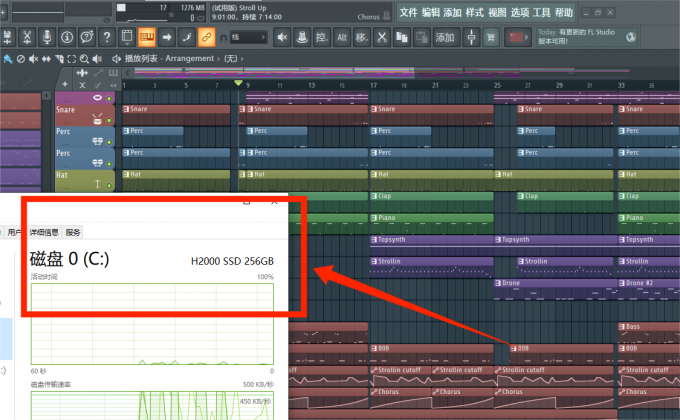The width and height of the screenshot is (680, 420).
Task: Click the microphone recording icon in toolbar
Action: click(46, 37)
